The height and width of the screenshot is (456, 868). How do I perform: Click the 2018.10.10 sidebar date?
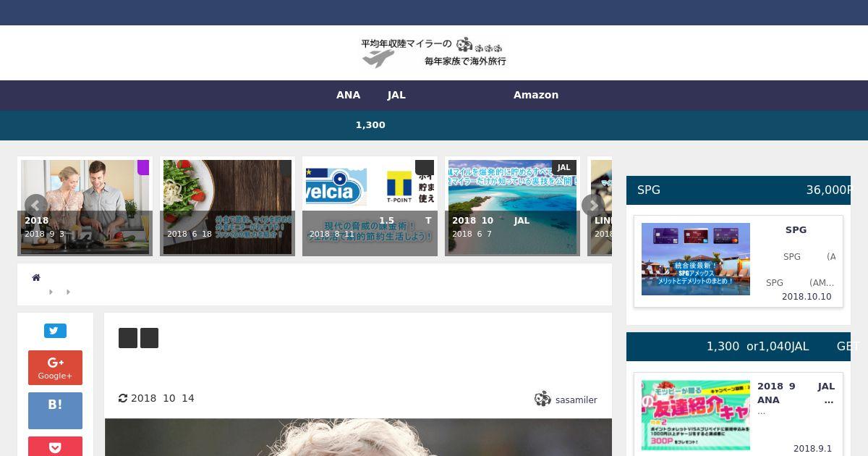807,297
